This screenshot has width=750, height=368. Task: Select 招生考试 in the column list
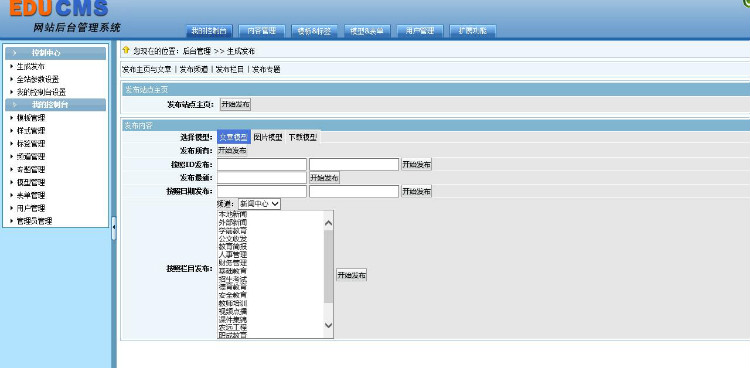pos(233,279)
